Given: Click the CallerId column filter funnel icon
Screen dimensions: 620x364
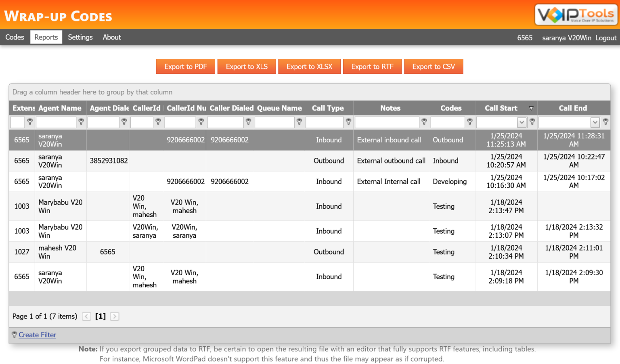Looking at the screenshot, I should pos(158,122).
